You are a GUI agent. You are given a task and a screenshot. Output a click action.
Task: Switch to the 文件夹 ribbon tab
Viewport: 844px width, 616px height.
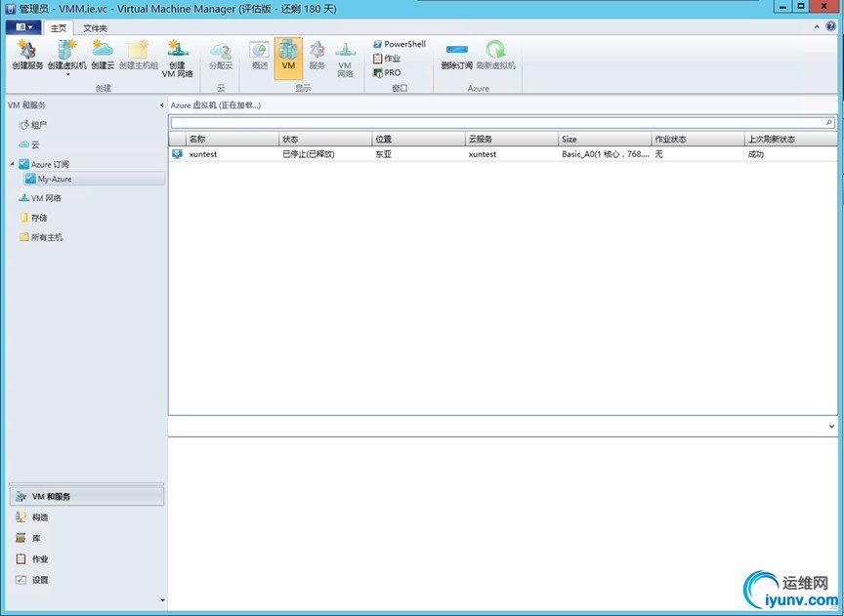pos(96,28)
